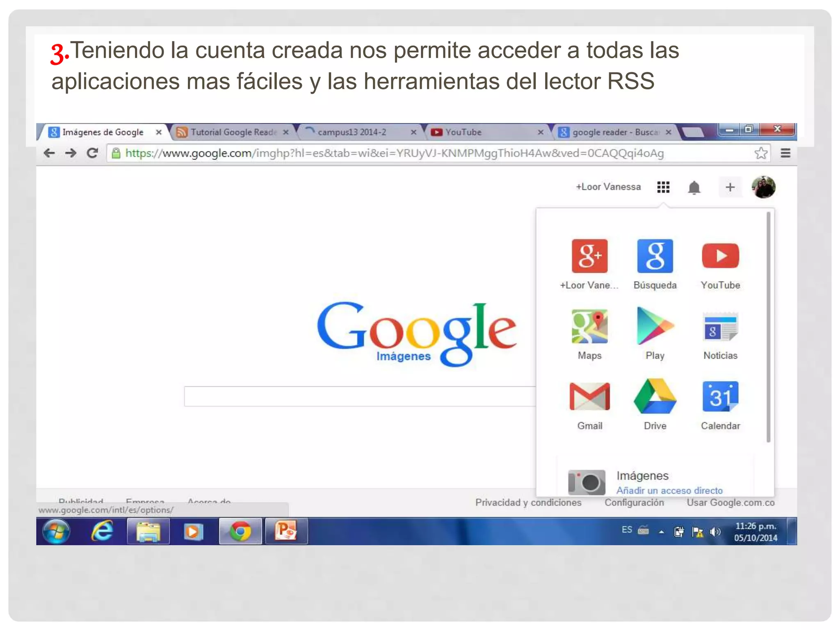Open the Chrome hamburger menu
The width and height of the screenshot is (840, 630).
785,153
